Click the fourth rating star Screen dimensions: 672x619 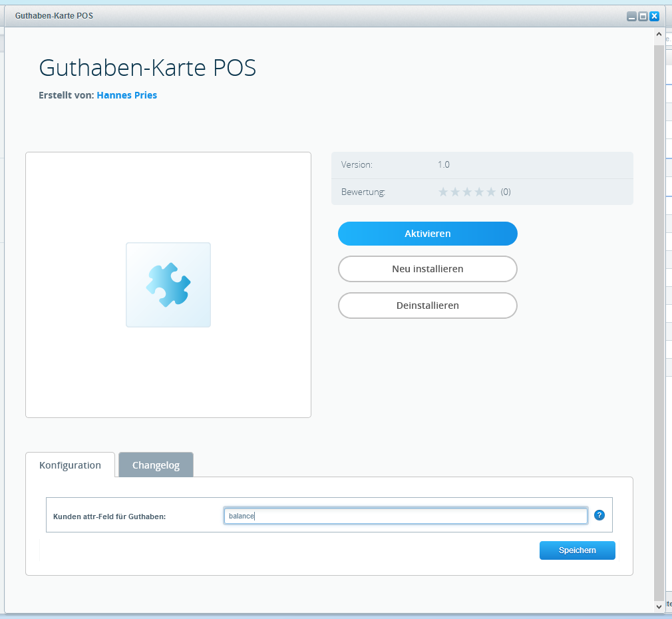[x=479, y=192]
